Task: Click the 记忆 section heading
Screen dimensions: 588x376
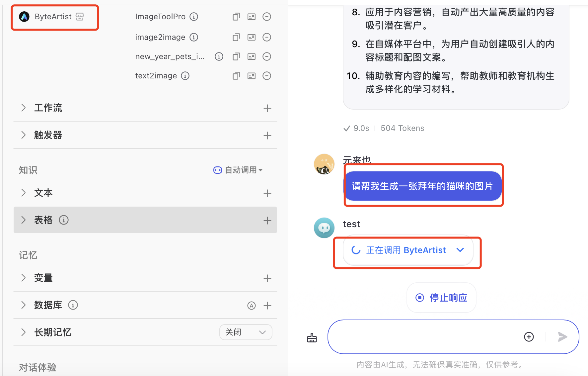Action: [28, 255]
